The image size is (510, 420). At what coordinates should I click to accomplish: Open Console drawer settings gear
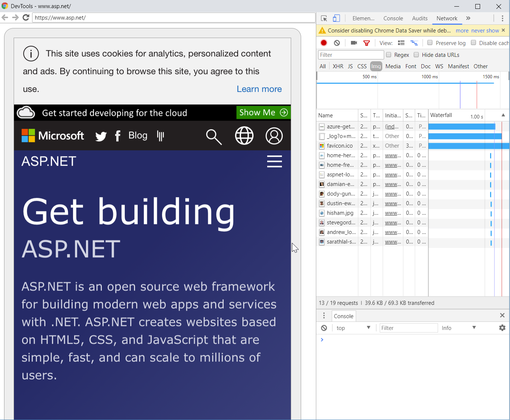coord(502,328)
